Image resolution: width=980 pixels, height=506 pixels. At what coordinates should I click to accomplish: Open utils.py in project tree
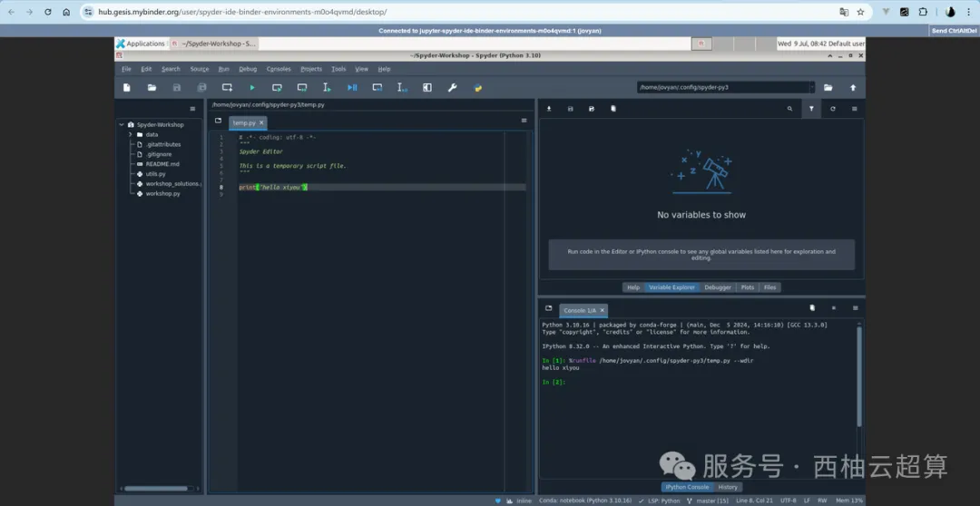pyautogui.click(x=156, y=174)
